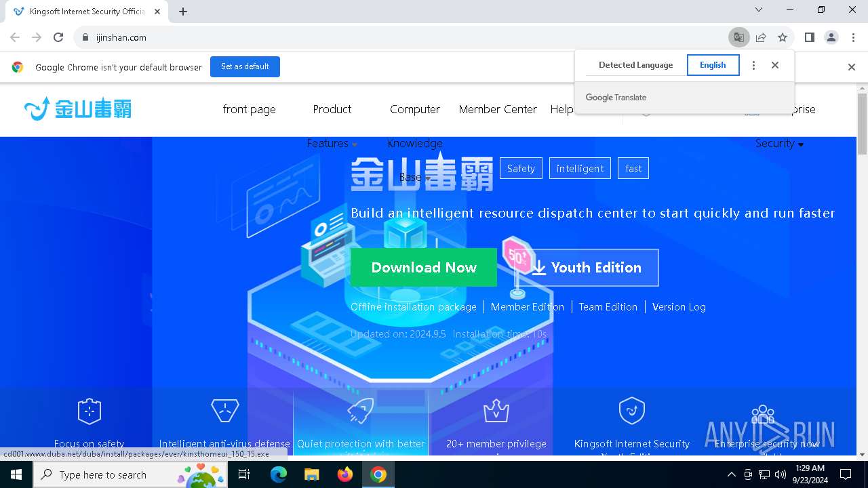The width and height of the screenshot is (868, 488).
Task: Open the browser side panel icon
Action: (x=810, y=37)
